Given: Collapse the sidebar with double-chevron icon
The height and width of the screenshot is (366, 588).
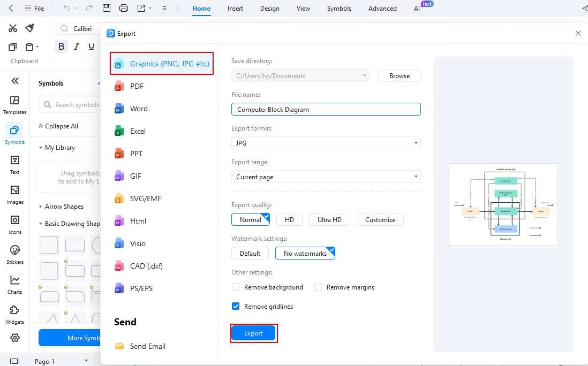Looking at the screenshot, I should coord(15,81).
